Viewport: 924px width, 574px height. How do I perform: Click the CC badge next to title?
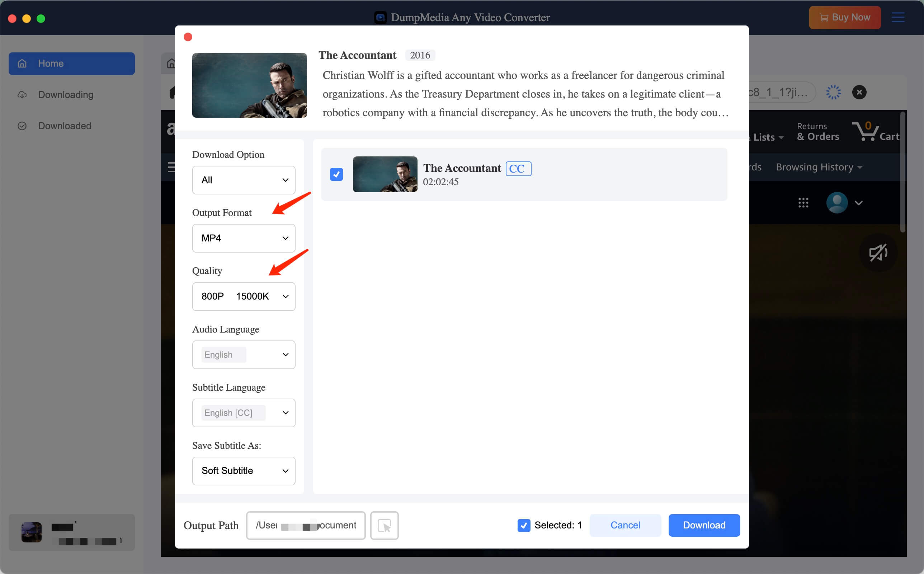tap(518, 169)
